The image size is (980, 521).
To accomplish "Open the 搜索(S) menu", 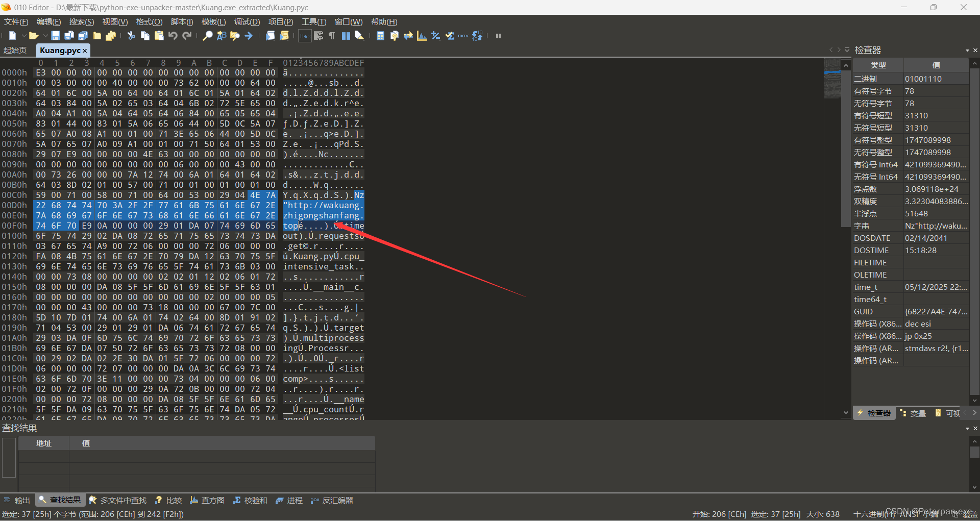I will click(82, 22).
